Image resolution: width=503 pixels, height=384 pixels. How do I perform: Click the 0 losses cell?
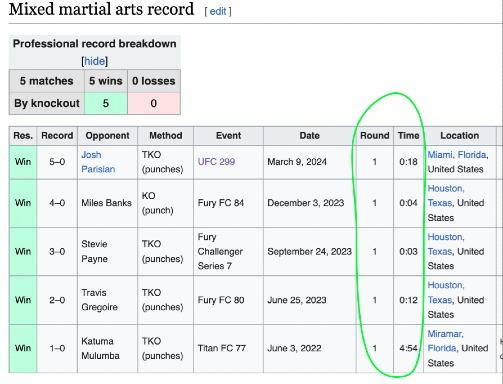tap(154, 81)
